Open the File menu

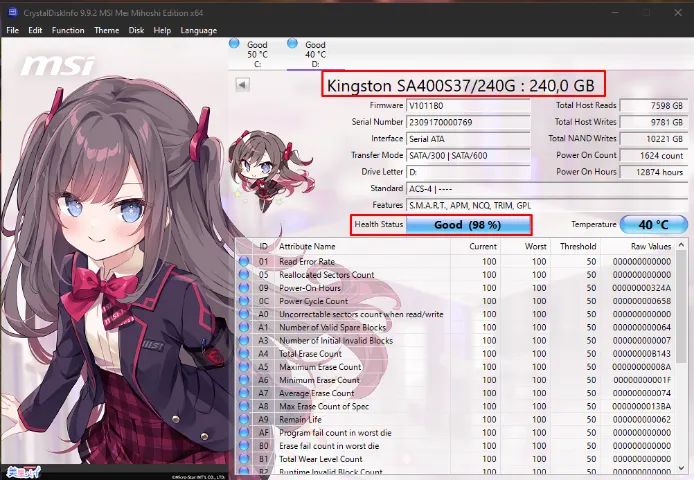(x=12, y=30)
